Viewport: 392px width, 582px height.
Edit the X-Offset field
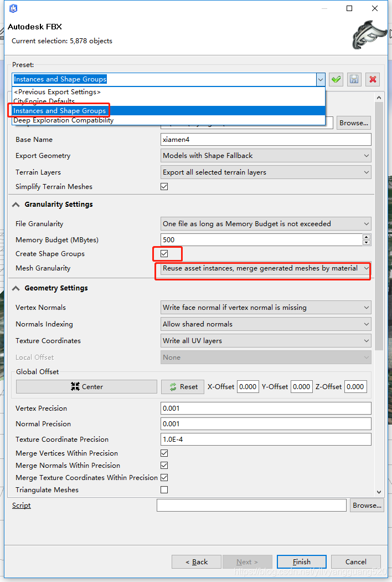coord(247,387)
